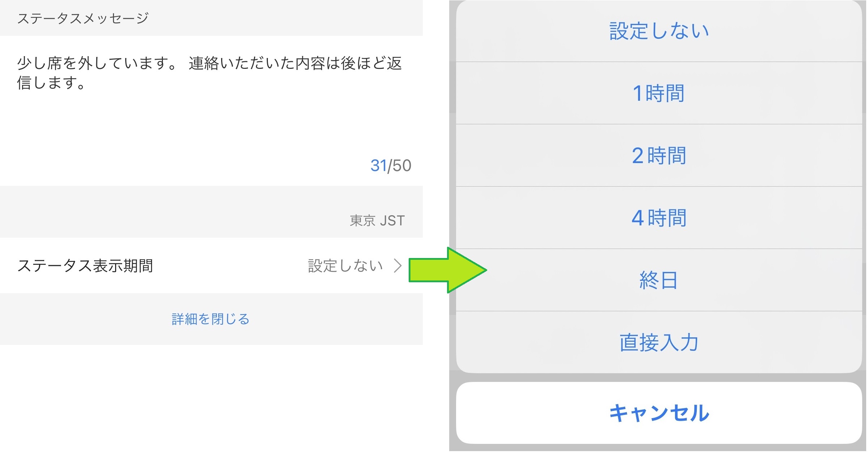Tap the ステータス表示期間 row label
The height and width of the screenshot is (458, 868).
(x=85, y=266)
